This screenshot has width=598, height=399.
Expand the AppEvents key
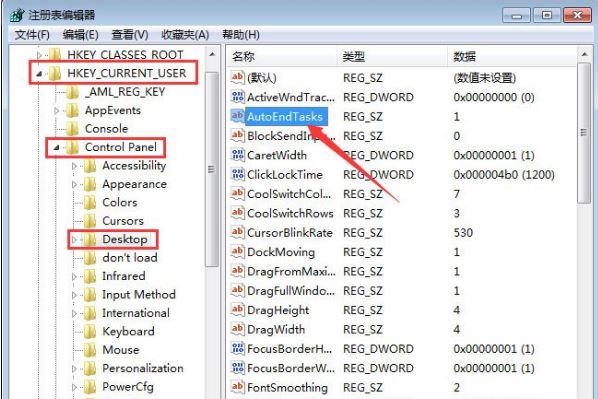56,111
